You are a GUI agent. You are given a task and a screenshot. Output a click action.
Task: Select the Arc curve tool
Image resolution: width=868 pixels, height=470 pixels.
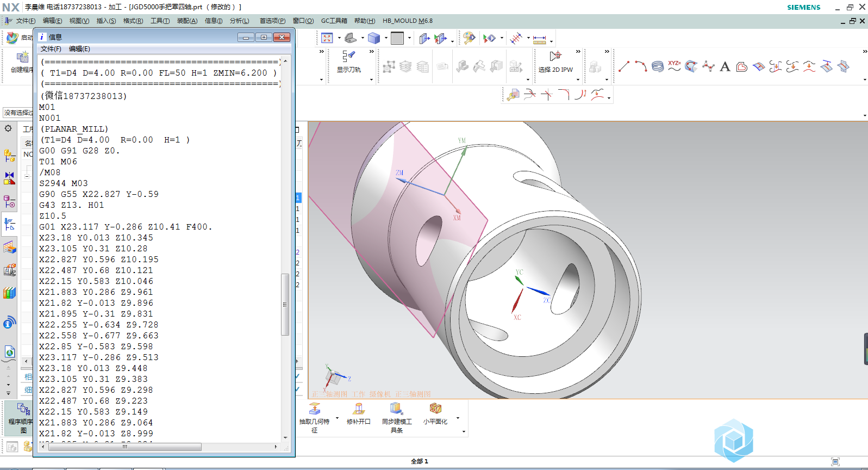(x=641, y=66)
